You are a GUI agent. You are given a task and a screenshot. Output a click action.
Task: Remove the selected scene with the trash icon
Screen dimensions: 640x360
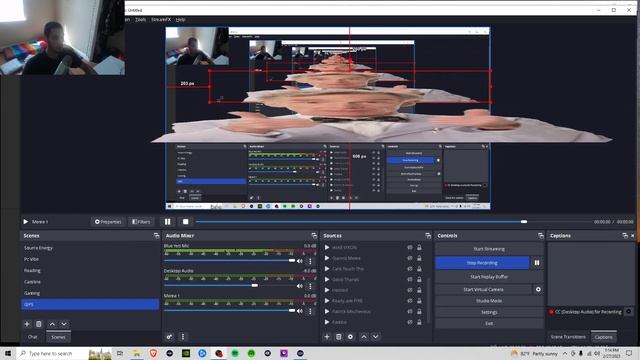39,324
